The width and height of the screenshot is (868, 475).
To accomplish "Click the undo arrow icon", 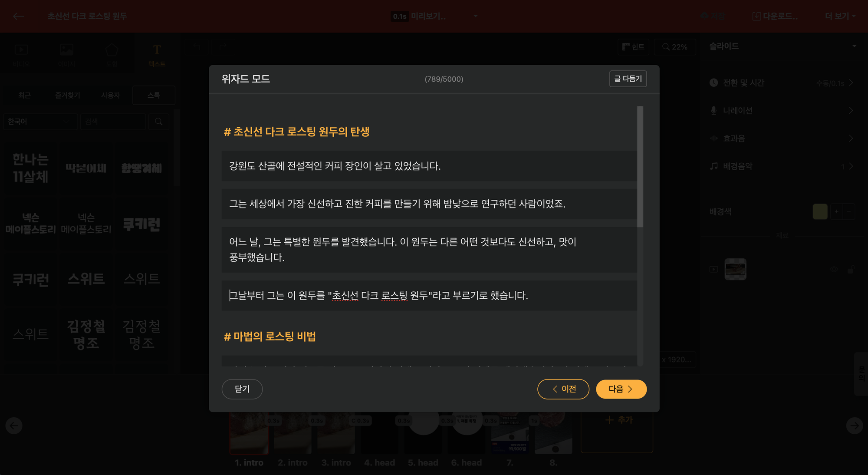I will click(197, 46).
